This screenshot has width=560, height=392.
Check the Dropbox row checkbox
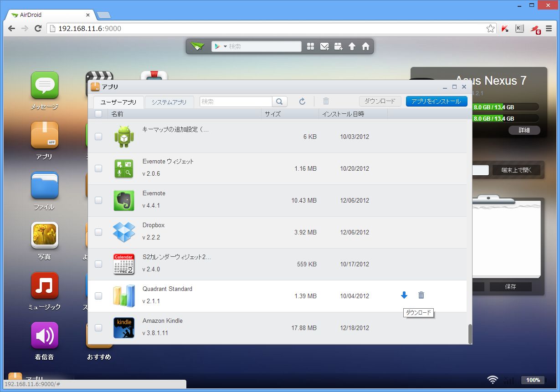coord(98,232)
